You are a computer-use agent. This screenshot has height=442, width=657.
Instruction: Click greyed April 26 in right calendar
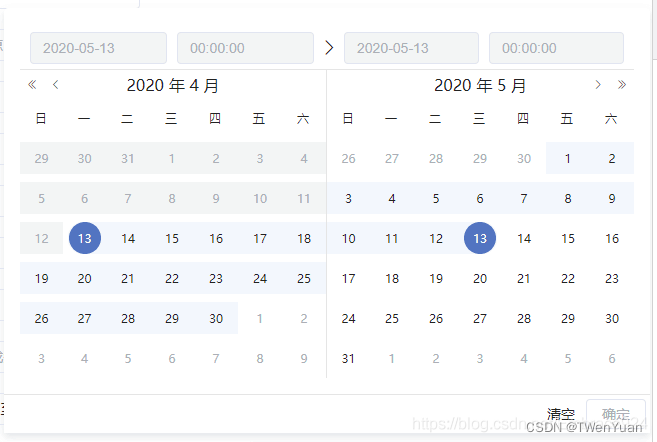(x=348, y=158)
